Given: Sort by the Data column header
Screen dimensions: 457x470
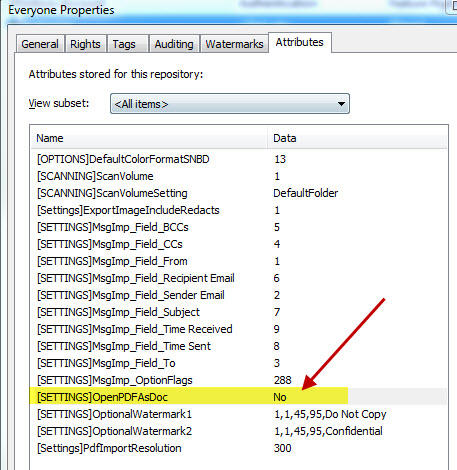Looking at the screenshot, I should (357, 138).
